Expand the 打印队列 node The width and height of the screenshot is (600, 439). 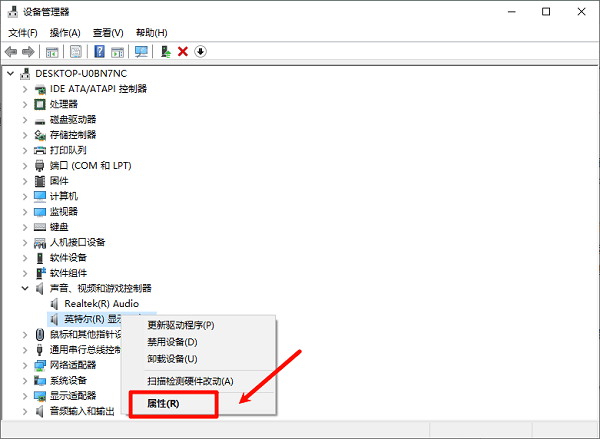coord(25,150)
